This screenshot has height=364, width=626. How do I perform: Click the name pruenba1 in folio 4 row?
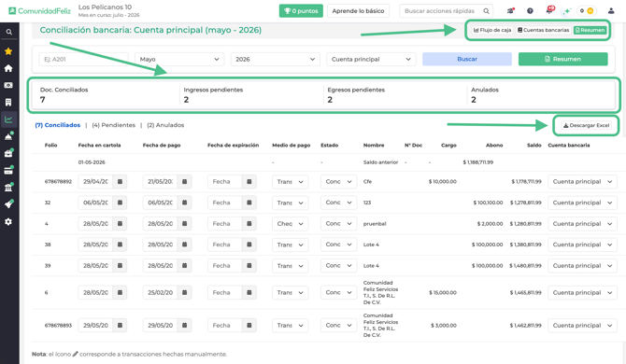375,224
